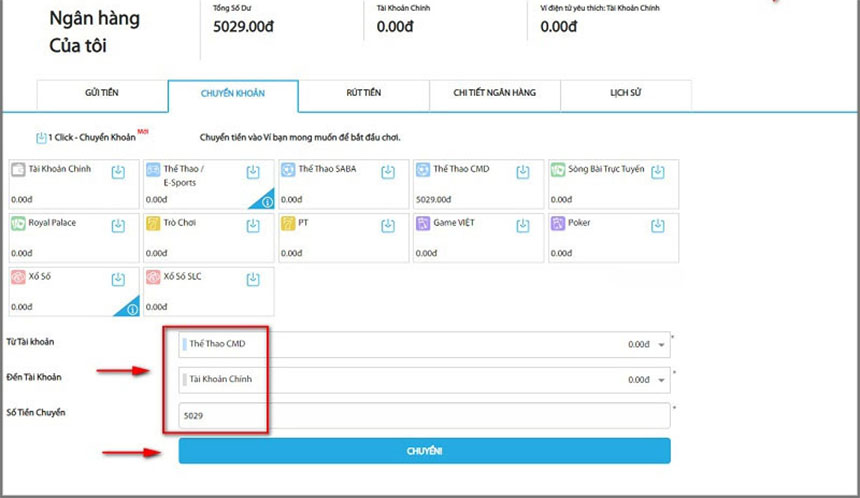Click transfer icon on Sòng Bài Trực Tuyến wallet
Image resolution: width=860 pixels, height=498 pixels.
tap(657, 172)
